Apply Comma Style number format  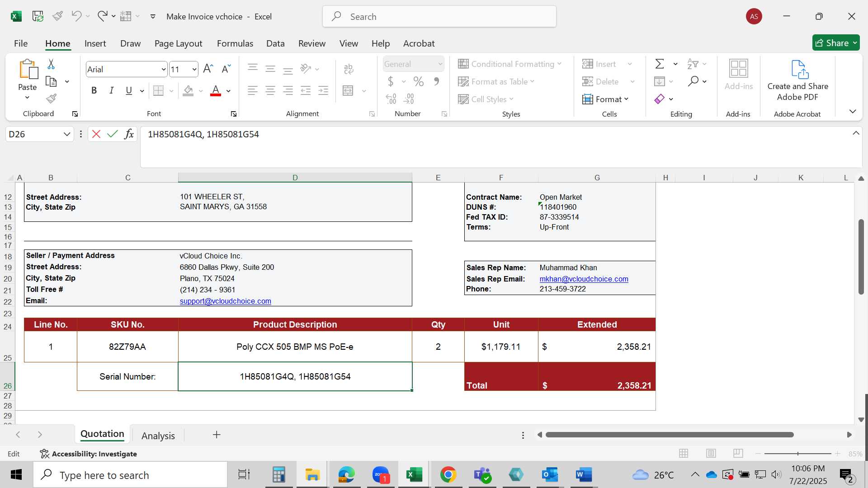click(436, 81)
